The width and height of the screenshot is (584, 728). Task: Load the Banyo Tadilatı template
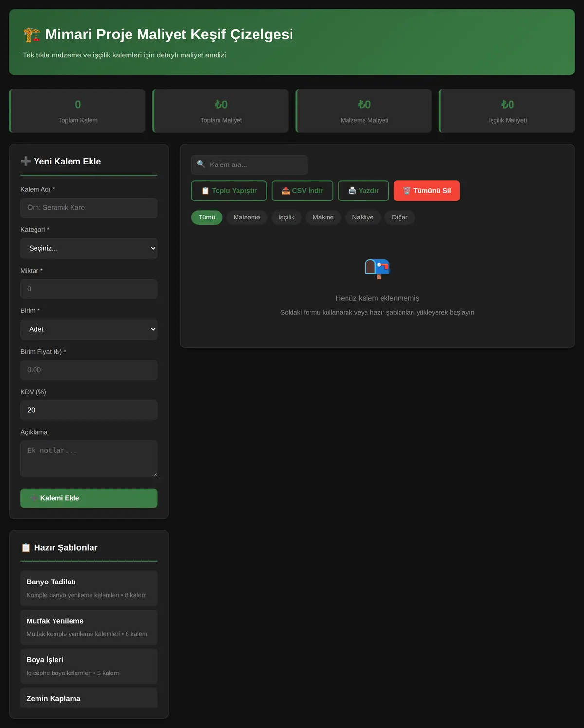89,588
